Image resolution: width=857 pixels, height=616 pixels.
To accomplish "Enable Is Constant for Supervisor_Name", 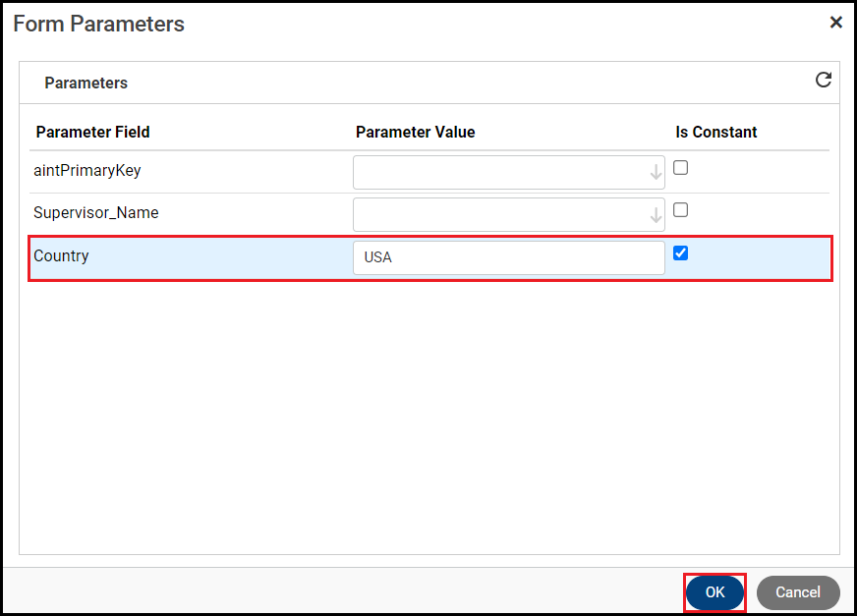I will (x=680, y=210).
